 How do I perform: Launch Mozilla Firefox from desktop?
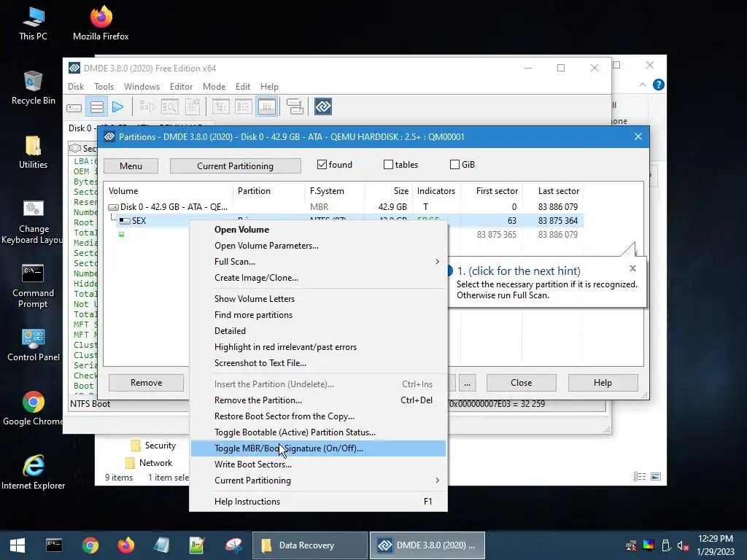coord(101,23)
